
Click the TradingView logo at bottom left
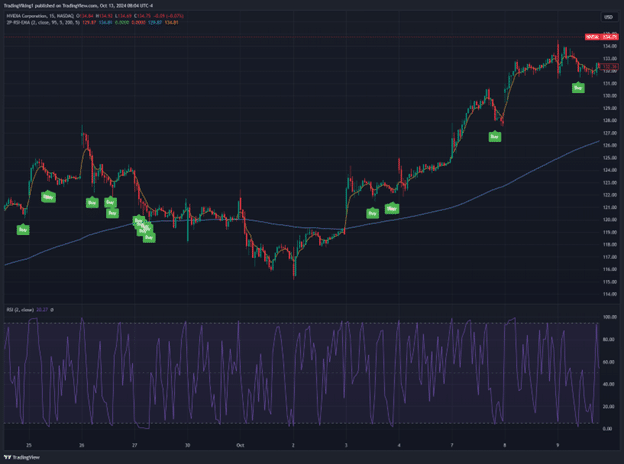tap(22, 457)
